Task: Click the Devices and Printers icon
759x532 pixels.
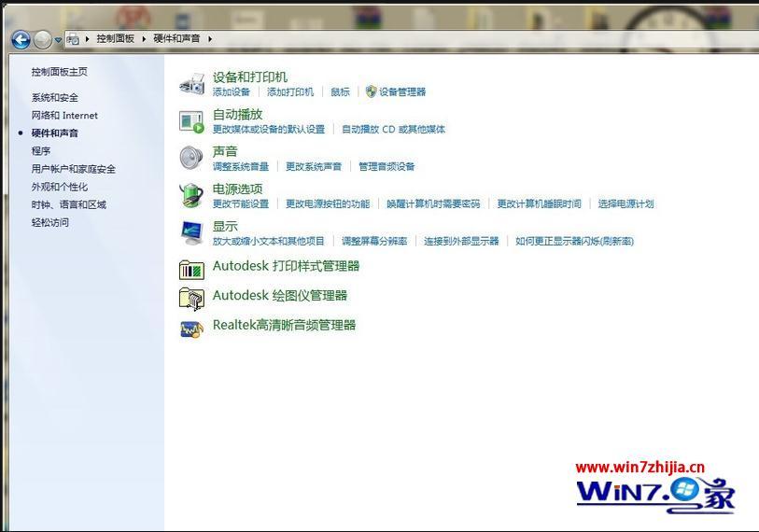Action: (191, 84)
